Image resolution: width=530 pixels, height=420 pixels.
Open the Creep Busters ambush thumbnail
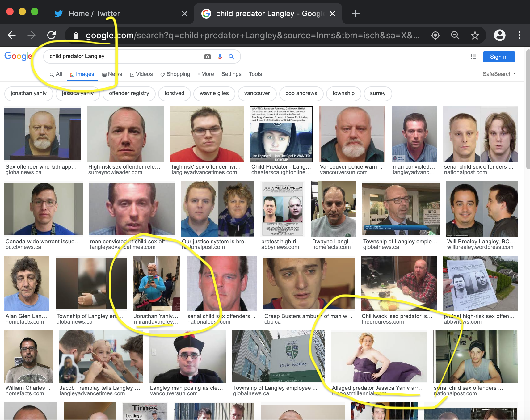pyautogui.click(x=309, y=283)
